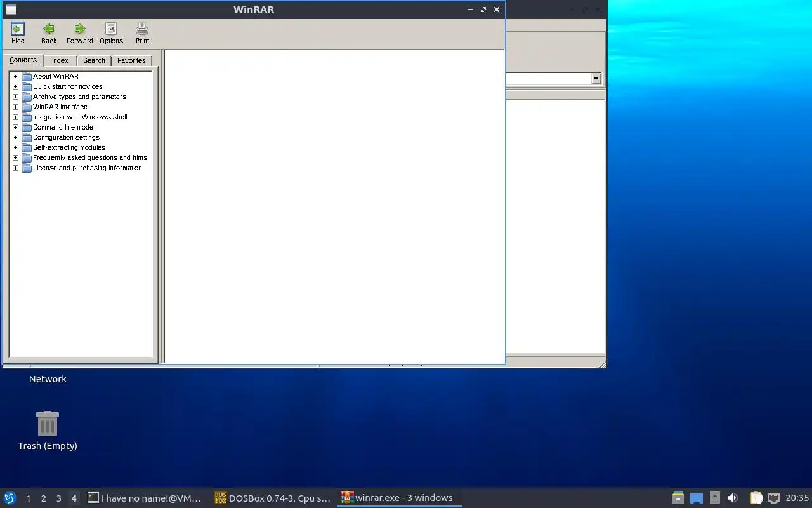
Task: Open the Options toolbar button
Action: click(x=111, y=33)
